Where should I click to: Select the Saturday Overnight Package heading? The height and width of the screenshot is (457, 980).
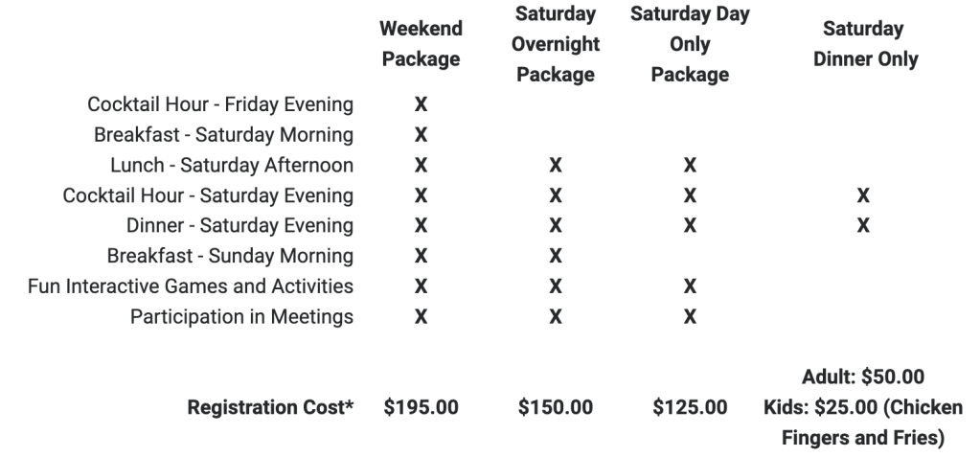555,44
